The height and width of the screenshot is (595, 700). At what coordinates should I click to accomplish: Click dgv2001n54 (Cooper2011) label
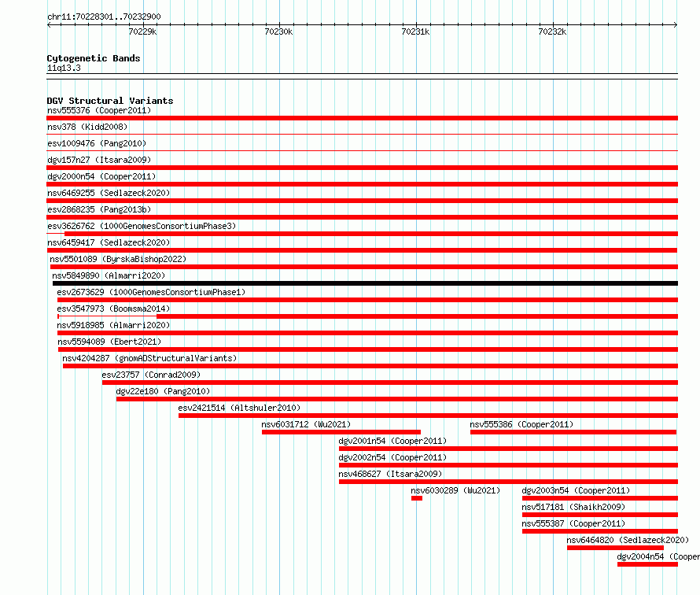coord(392,441)
